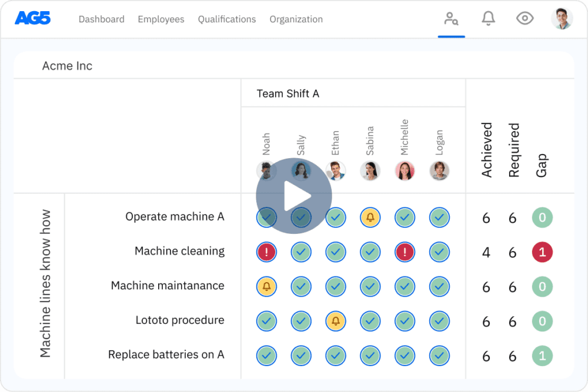This screenshot has height=392, width=588.
Task: Click the Achieved column header
Action: (x=486, y=150)
